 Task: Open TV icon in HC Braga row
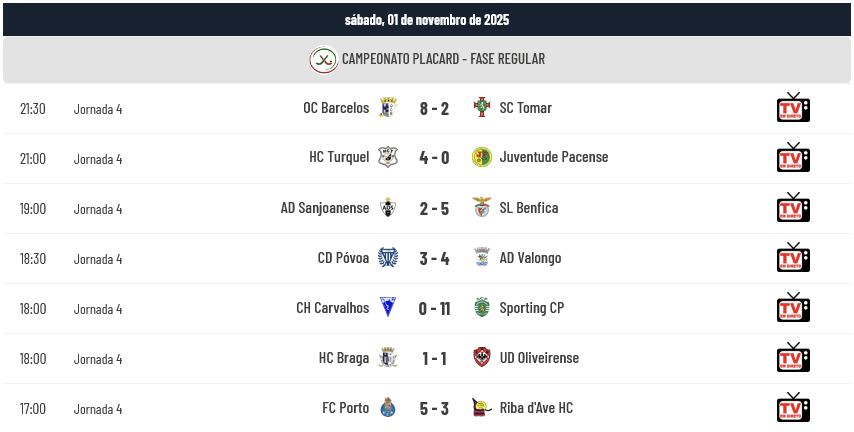(x=793, y=358)
